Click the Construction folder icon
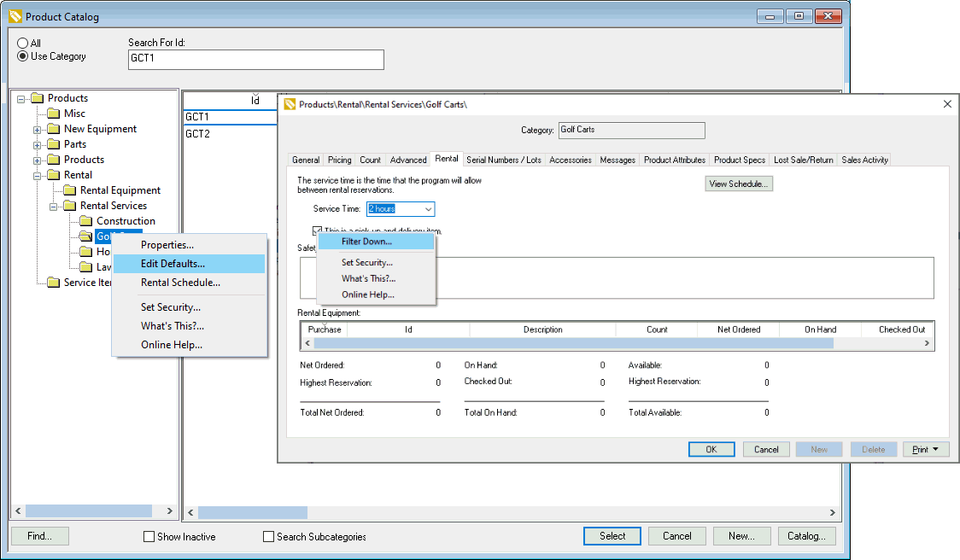 [85, 221]
